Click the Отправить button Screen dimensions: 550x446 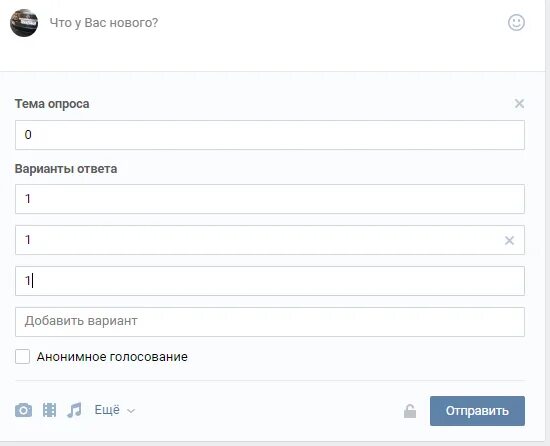pos(477,411)
